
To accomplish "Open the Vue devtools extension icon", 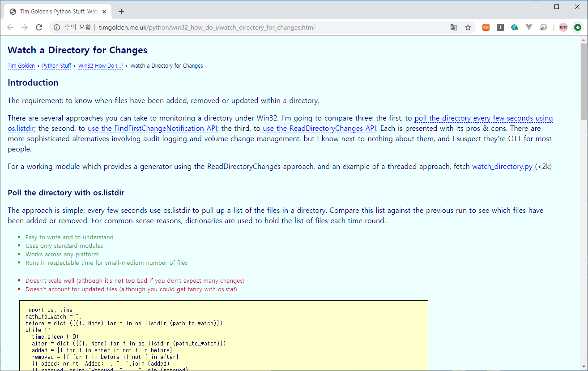I will pyautogui.click(x=529, y=27).
